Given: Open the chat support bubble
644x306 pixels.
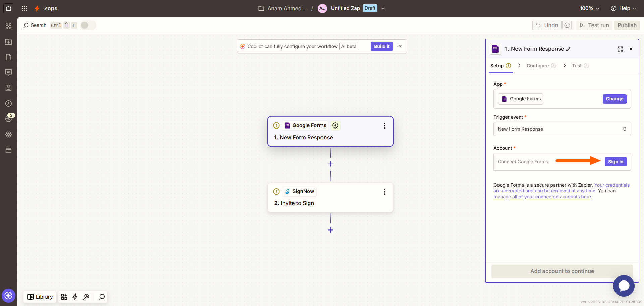Looking at the screenshot, I should pos(624,286).
